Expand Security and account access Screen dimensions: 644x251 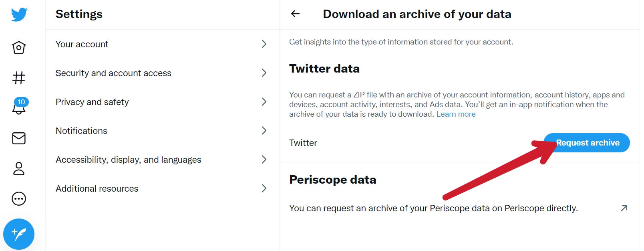tap(160, 73)
